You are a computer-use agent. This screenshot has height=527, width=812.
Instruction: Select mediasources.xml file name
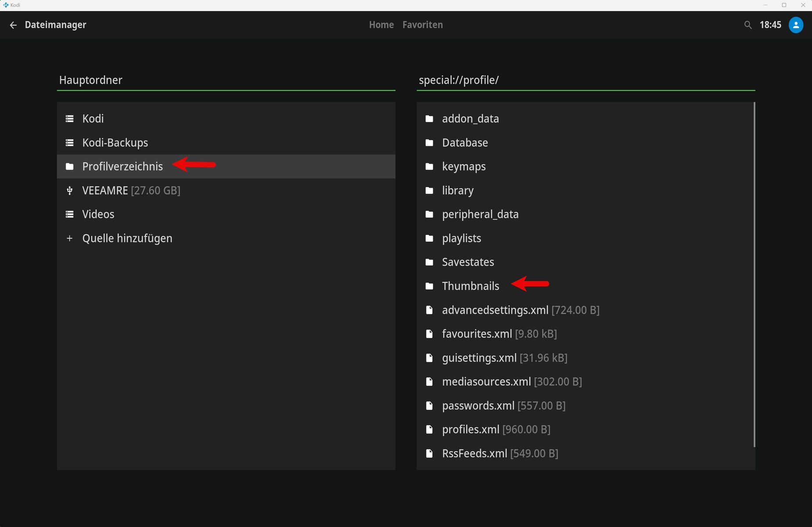[486, 382]
